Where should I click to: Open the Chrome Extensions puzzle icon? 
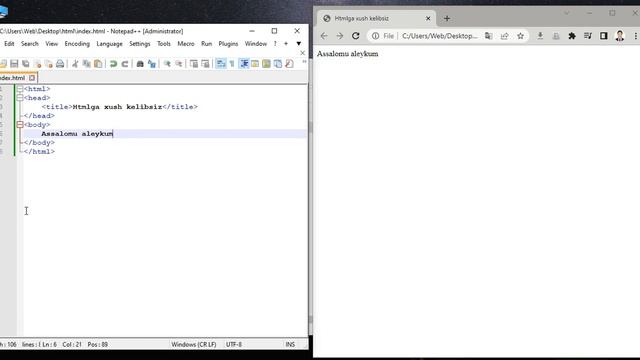[x=572, y=36]
